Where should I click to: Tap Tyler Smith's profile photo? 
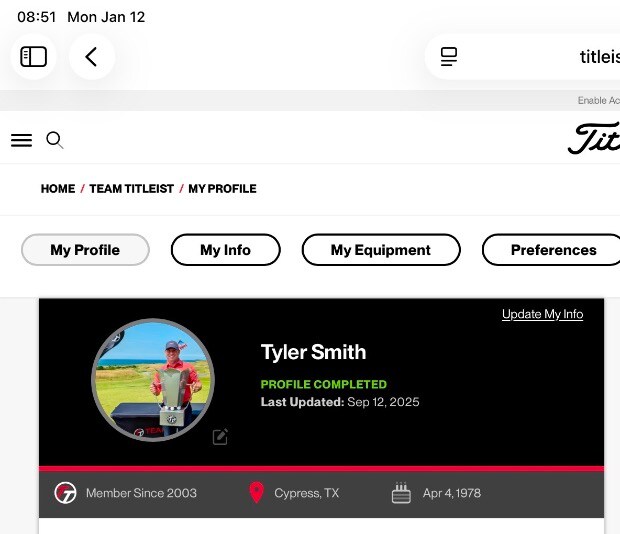click(152, 381)
